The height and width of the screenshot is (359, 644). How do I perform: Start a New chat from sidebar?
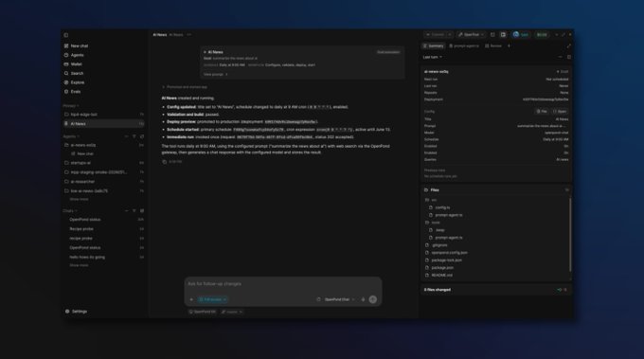pos(77,46)
